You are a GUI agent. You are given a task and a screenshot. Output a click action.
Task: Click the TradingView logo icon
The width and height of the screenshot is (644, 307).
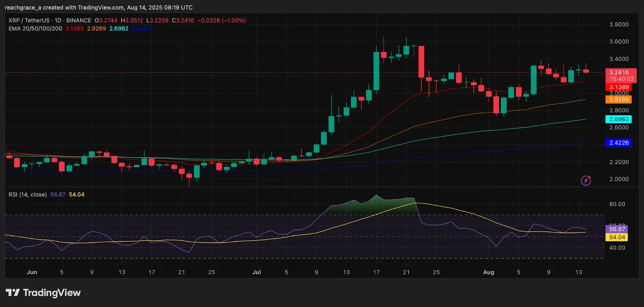pyautogui.click(x=12, y=292)
